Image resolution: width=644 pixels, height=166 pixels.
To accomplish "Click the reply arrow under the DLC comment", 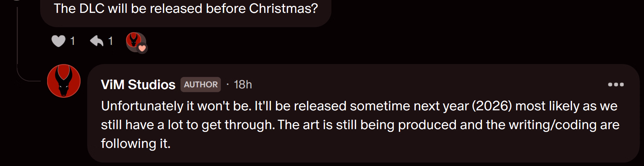I will pos(97,41).
